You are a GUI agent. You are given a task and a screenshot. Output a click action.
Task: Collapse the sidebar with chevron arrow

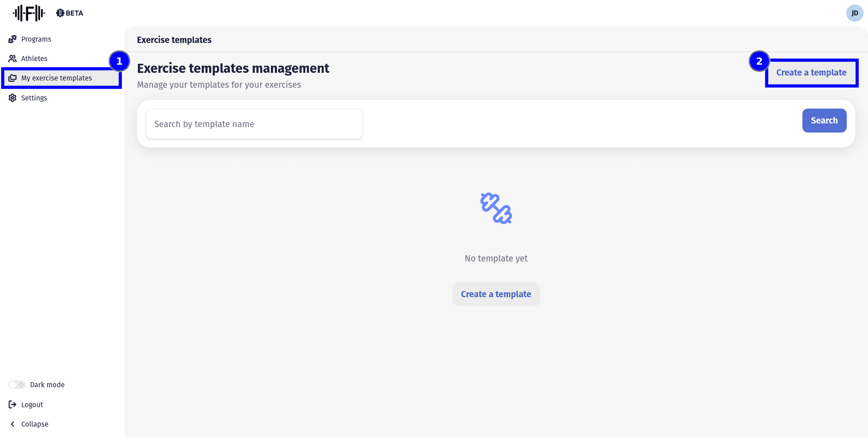[13, 424]
